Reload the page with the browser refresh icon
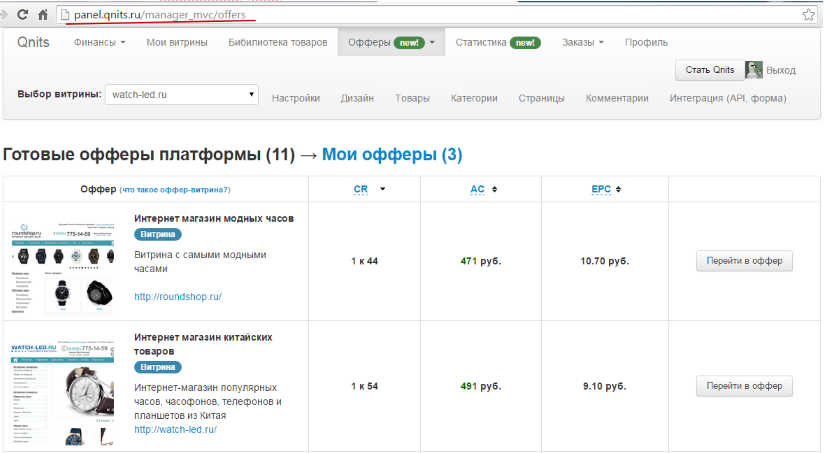Viewport: 824px width, 453px height. coord(20,15)
